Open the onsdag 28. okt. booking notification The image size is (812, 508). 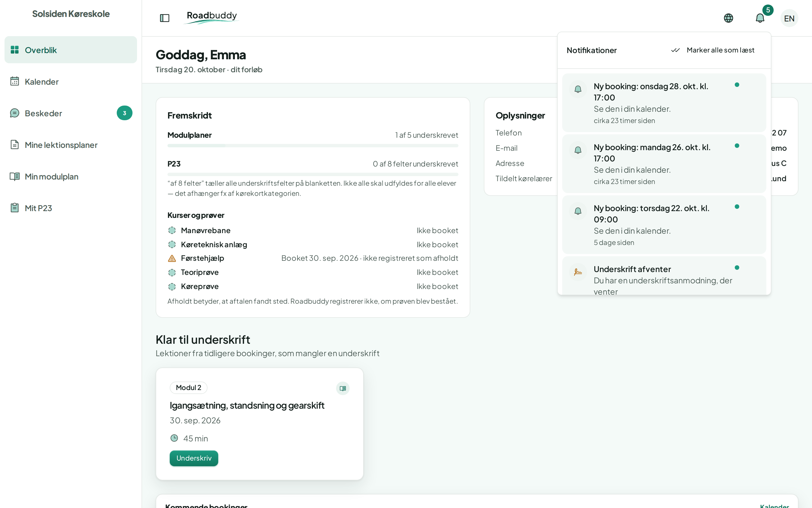click(x=664, y=103)
